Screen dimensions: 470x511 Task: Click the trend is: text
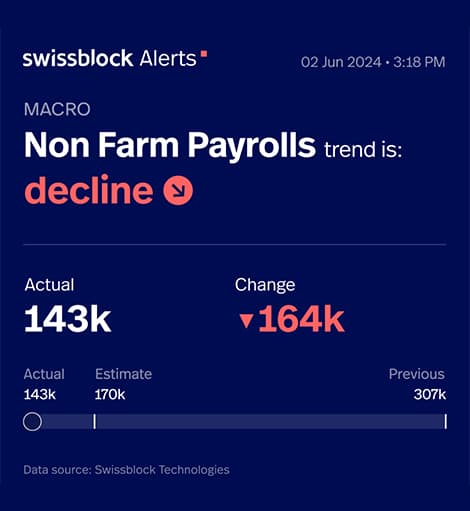363,149
